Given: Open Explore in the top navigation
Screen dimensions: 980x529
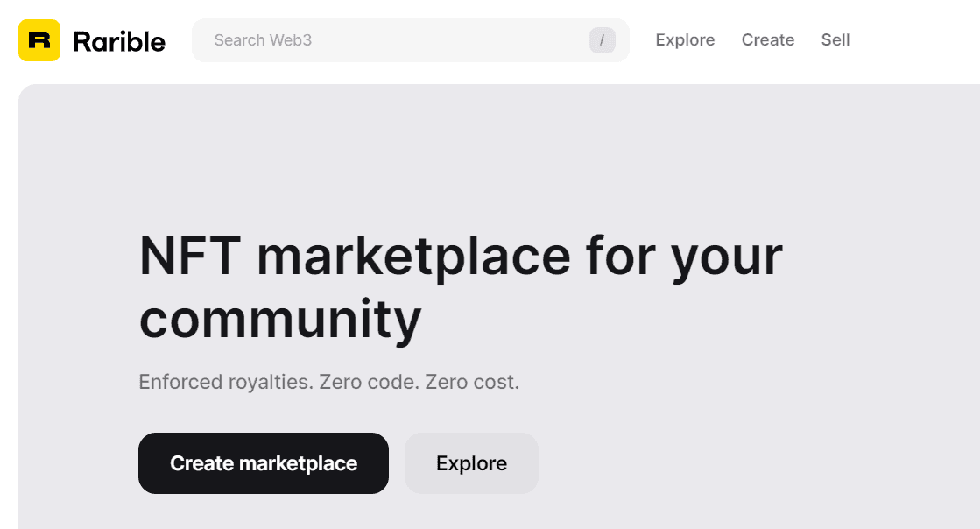Looking at the screenshot, I should tap(685, 40).
